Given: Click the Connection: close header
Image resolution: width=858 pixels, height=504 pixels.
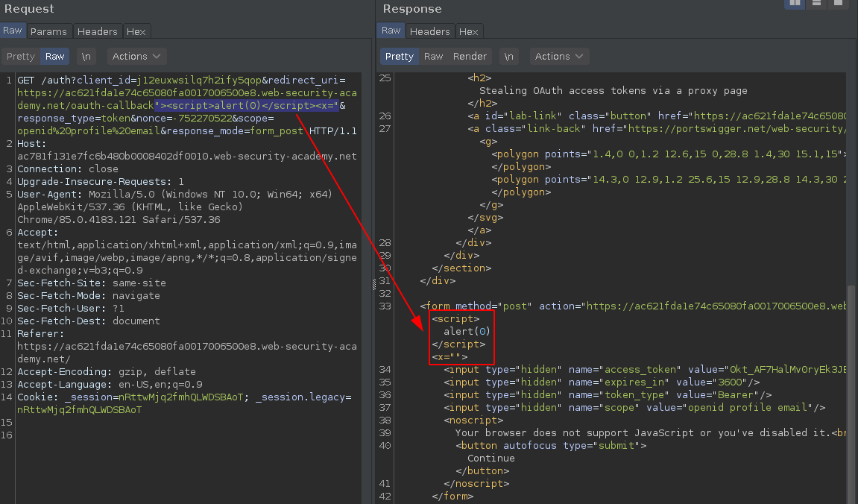Looking at the screenshot, I should (x=68, y=169).
